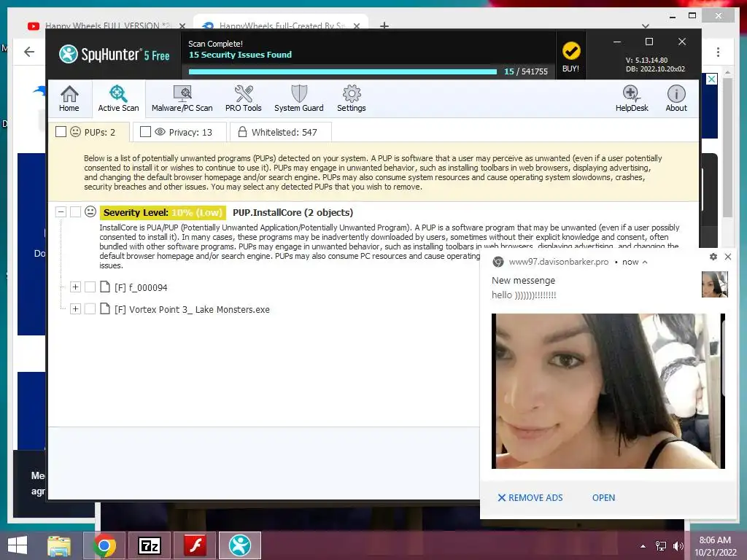
Task: Check the f_000094 file checkbox
Action: coord(90,287)
